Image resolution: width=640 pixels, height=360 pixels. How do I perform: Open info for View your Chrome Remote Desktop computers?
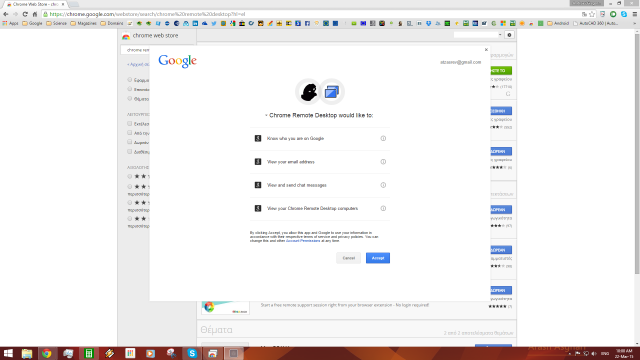pos(383,208)
